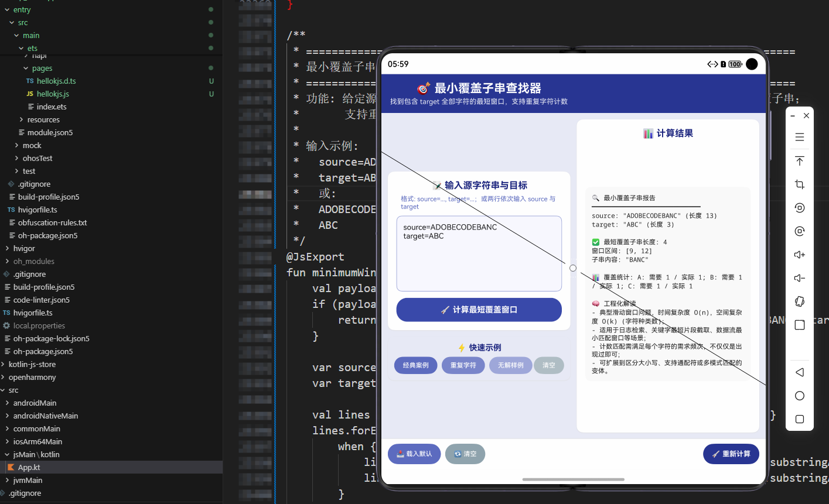Viewport: 829px width, 504px height.
Task: Click 清空 in quick examples row
Action: click(x=549, y=366)
